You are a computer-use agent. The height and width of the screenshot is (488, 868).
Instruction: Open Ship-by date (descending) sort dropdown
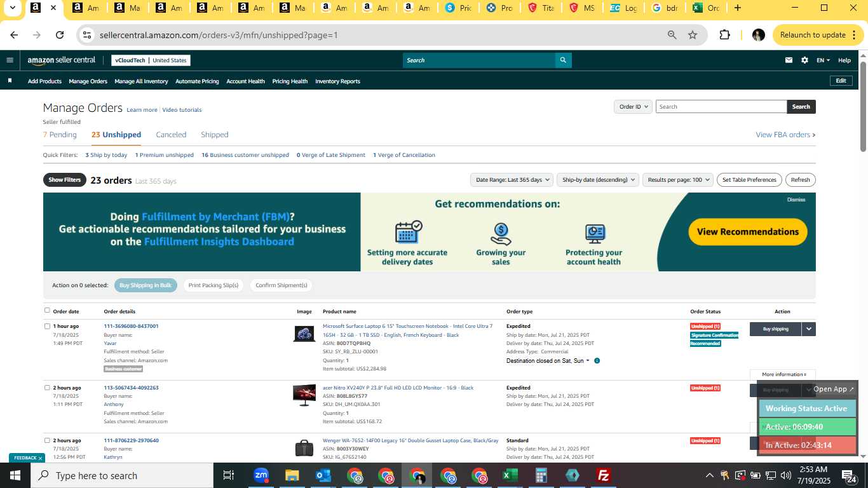pos(598,180)
